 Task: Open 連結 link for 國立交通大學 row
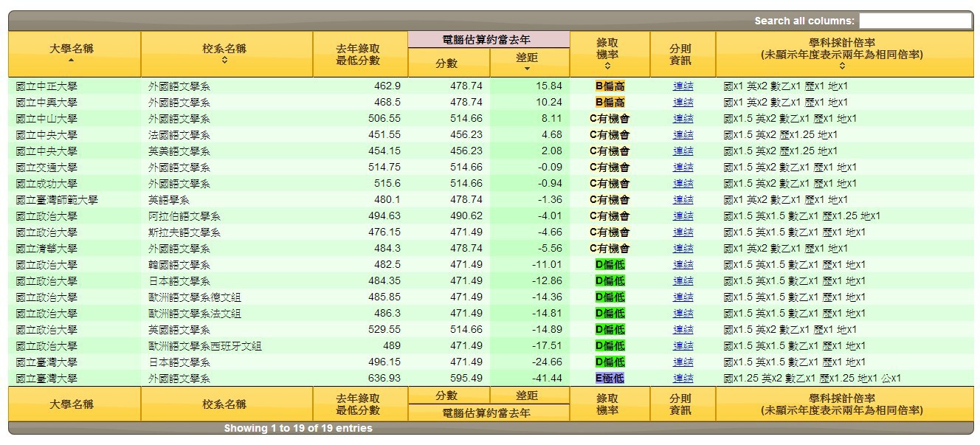coord(683,167)
